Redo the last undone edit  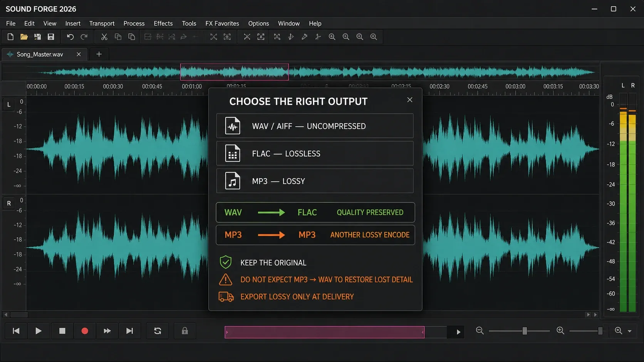[84, 37]
